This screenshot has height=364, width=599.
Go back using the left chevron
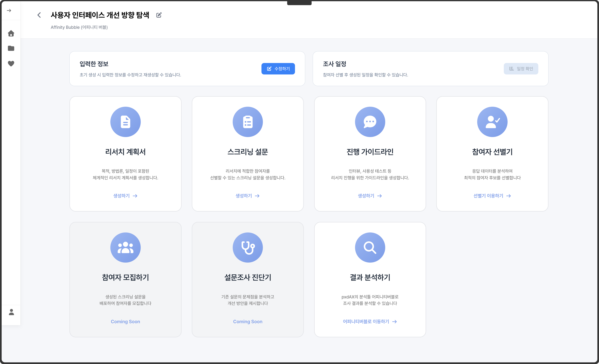(x=39, y=15)
